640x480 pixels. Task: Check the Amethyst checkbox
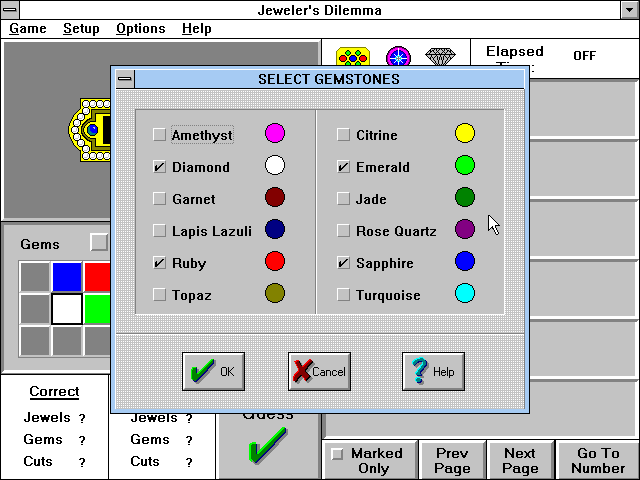159,134
